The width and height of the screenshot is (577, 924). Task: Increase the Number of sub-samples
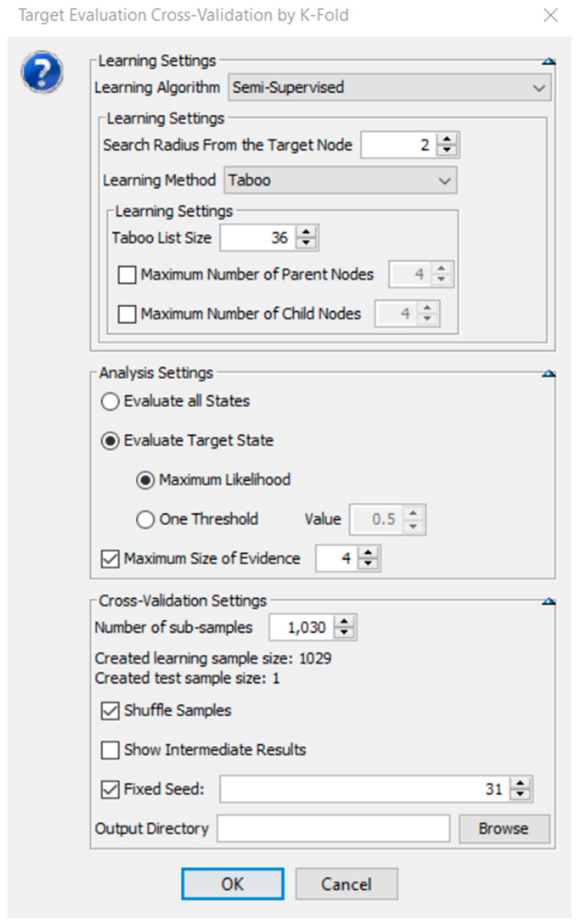tap(344, 622)
